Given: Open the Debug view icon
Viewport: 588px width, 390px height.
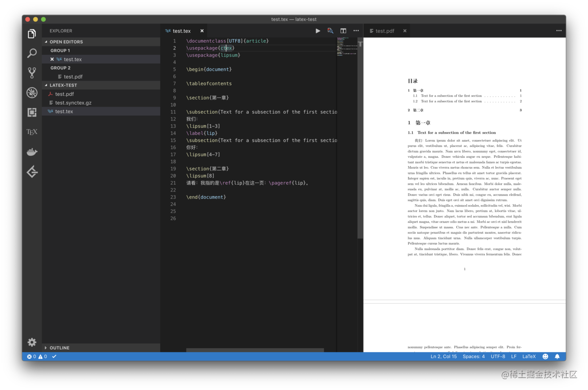Looking at the screenshot, I should pos(32,92).
